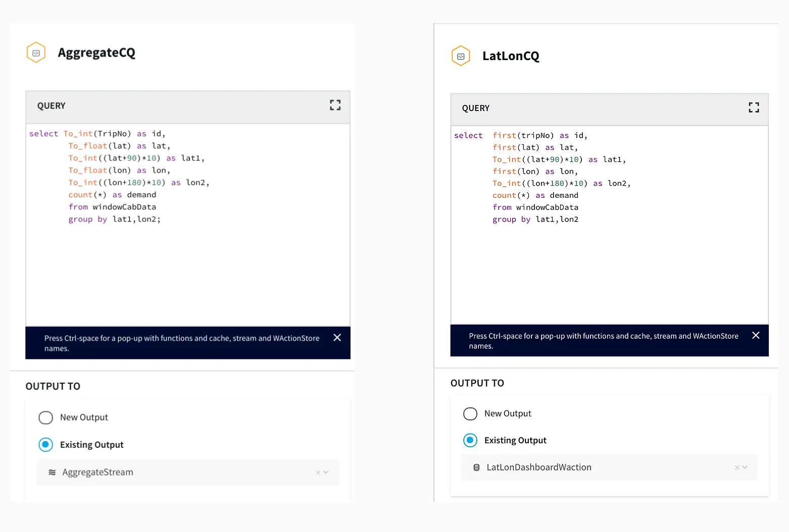This screenshot has width=789, height=532.
Task: Dismiss the Ctrl-space hint in LatLonCQ
Action: click(756, 336)
